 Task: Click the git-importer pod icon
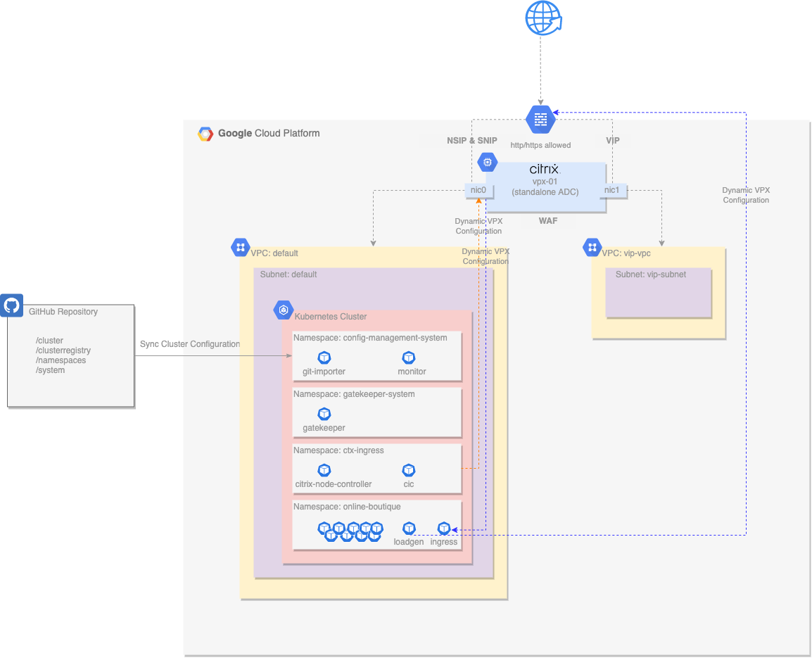click(324, 358)
